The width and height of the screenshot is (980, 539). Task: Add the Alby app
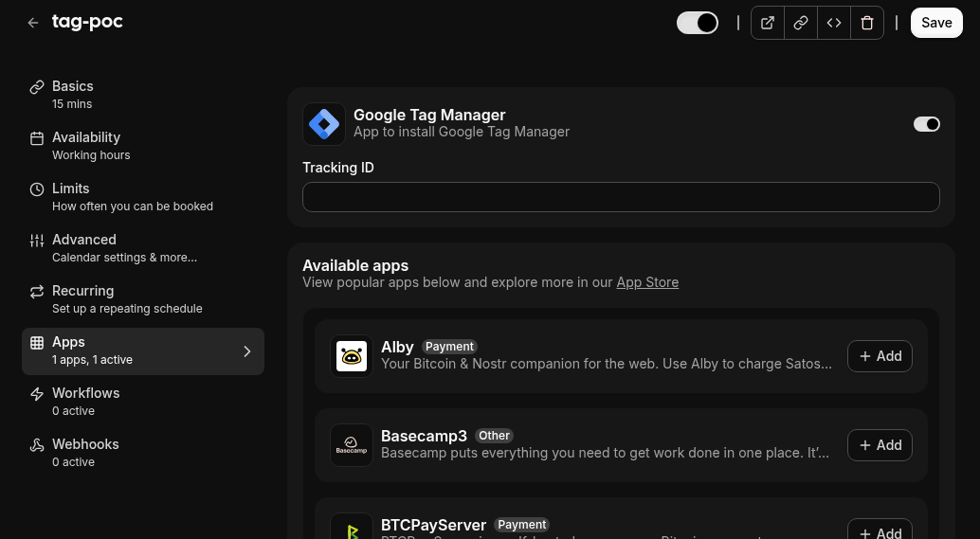pyautogui.click(x=880, y=356)
